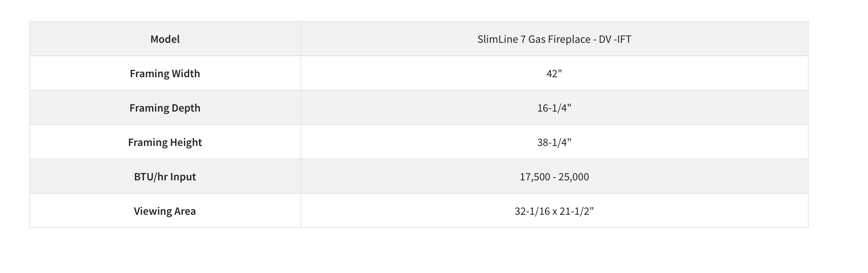Screen dimensions: 868x273
Task: Select the 38-1/4" framing height value
Action: click(x=554, y=142)
